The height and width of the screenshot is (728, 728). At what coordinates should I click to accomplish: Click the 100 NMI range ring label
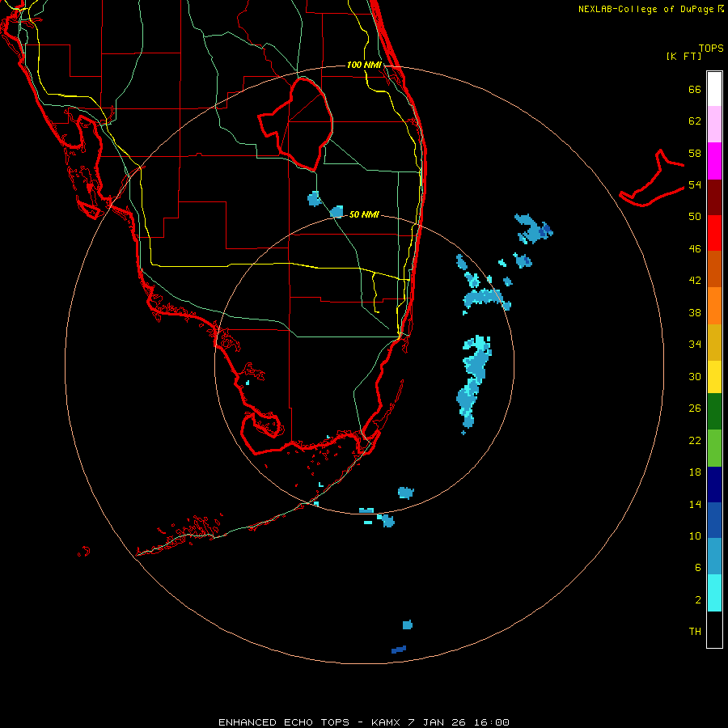pyautogui.click(x=364, y=65)
